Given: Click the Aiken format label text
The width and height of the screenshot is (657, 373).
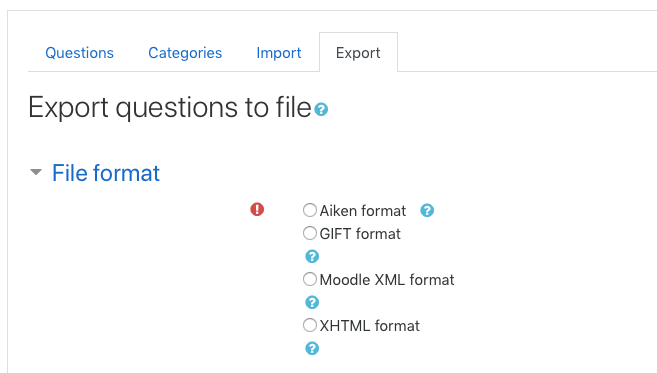Looking at the screenshot, I should (x=363, y=211).
